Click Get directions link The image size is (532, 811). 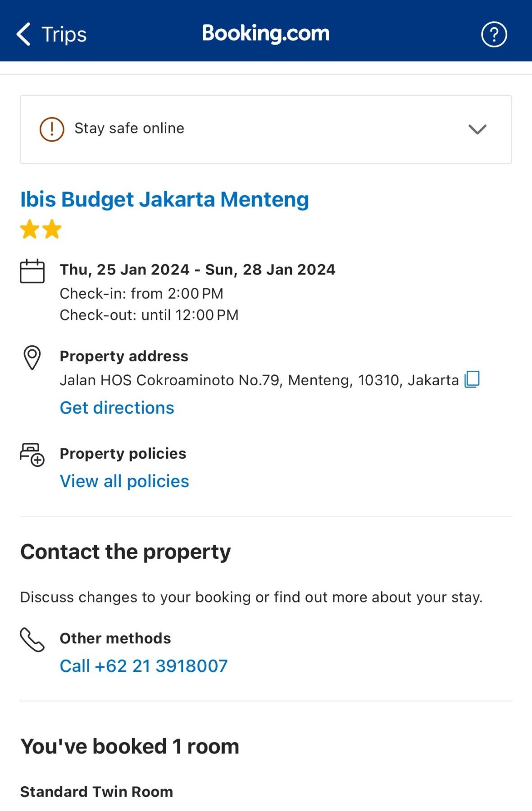click(x=117, y=408)
